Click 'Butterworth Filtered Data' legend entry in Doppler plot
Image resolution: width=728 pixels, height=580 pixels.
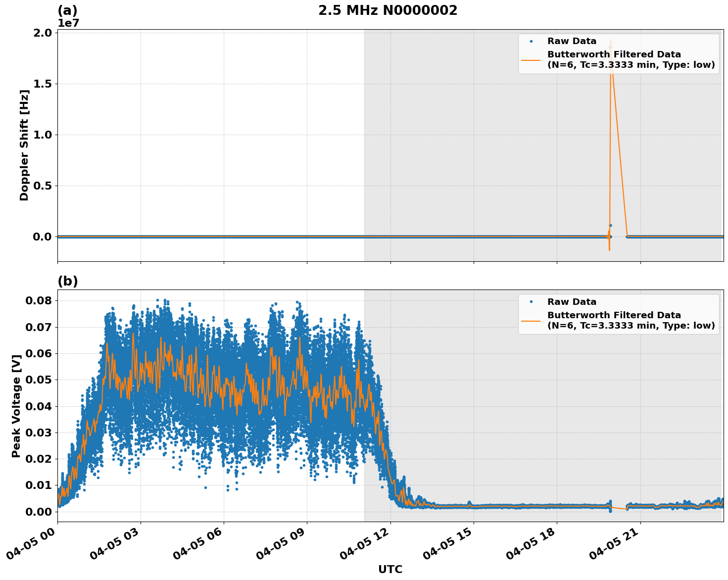tap(631, 59)
